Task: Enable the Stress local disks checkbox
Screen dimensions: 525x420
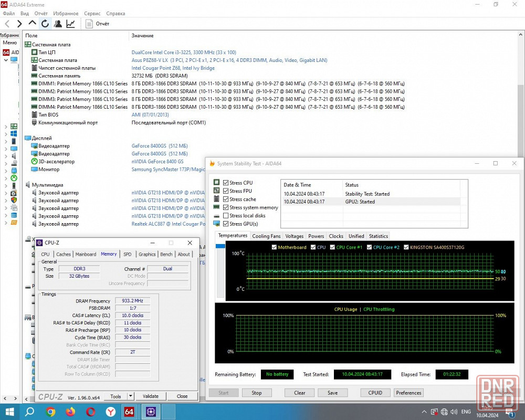Action: 225,215
